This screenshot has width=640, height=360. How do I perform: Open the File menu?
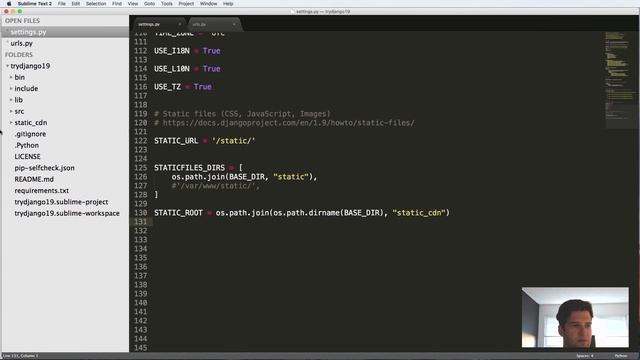62,4
